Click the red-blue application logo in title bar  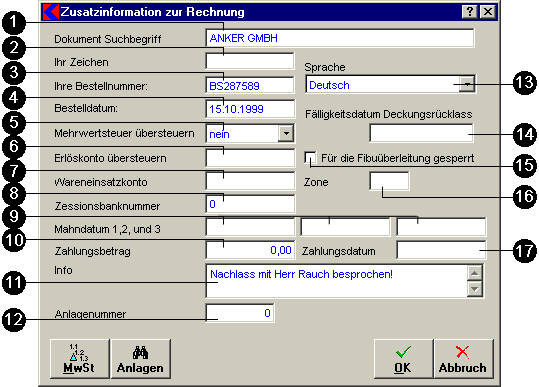pos(51,12)
